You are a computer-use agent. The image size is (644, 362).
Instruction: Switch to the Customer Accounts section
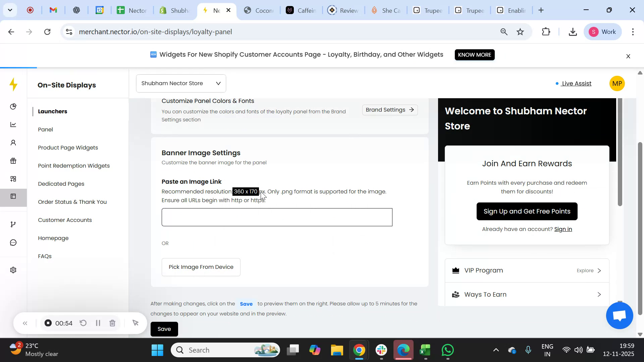[x=65, y=220]
